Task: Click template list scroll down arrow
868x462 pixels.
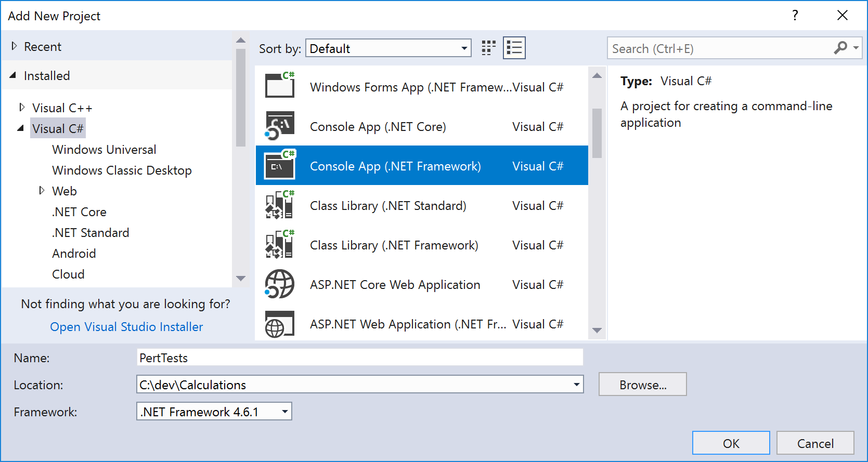Action: pyautogui.click(x=597, y=331)
